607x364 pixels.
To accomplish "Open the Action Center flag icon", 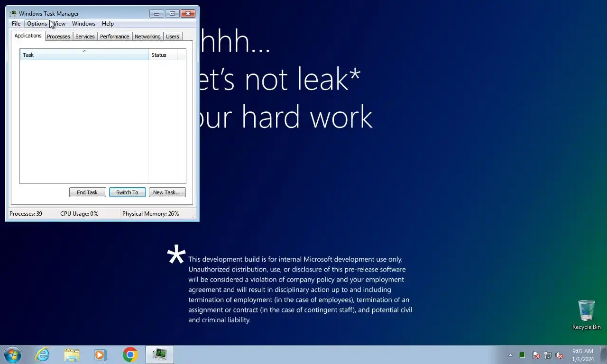I will pyautogui.click(x=536, y=355).
